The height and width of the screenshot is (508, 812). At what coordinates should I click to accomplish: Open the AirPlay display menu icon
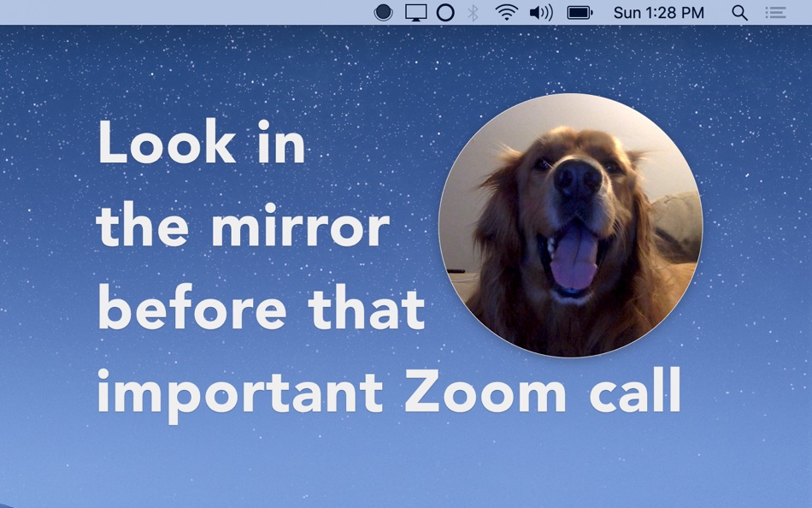416,13
